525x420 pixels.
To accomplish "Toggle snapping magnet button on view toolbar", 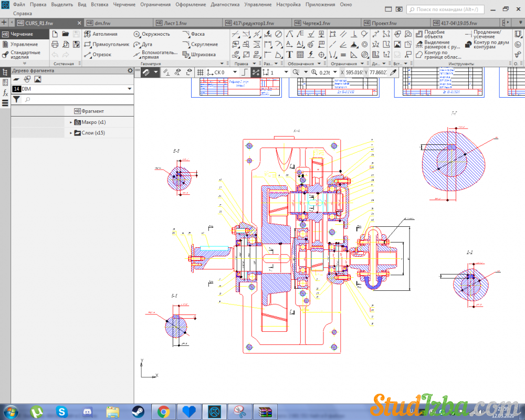I will 145,72.
